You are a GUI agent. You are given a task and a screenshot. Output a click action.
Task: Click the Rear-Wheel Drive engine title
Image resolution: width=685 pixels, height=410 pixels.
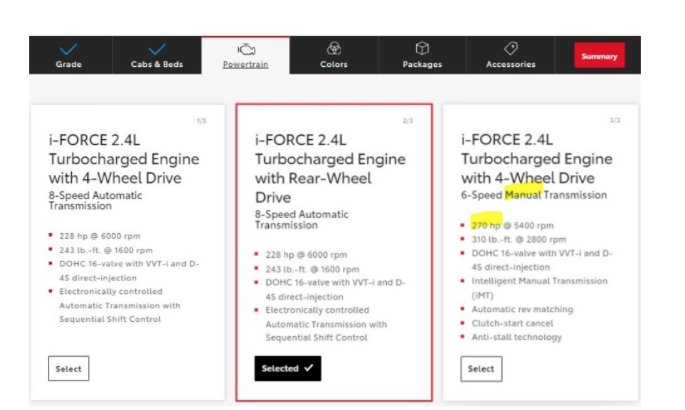330,169
